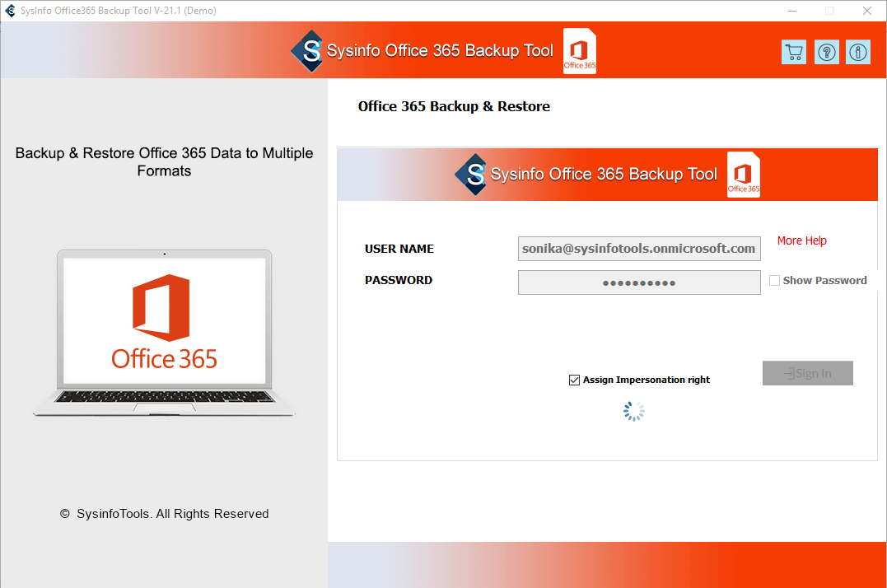Click the app icon in the title bar
The width and height of the screenshot is (887, 588).
point(10,10)
